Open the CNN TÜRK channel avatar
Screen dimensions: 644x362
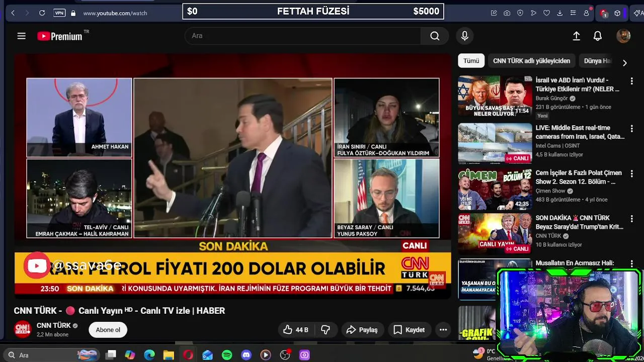pyautogui.click(x=23, y=329)
